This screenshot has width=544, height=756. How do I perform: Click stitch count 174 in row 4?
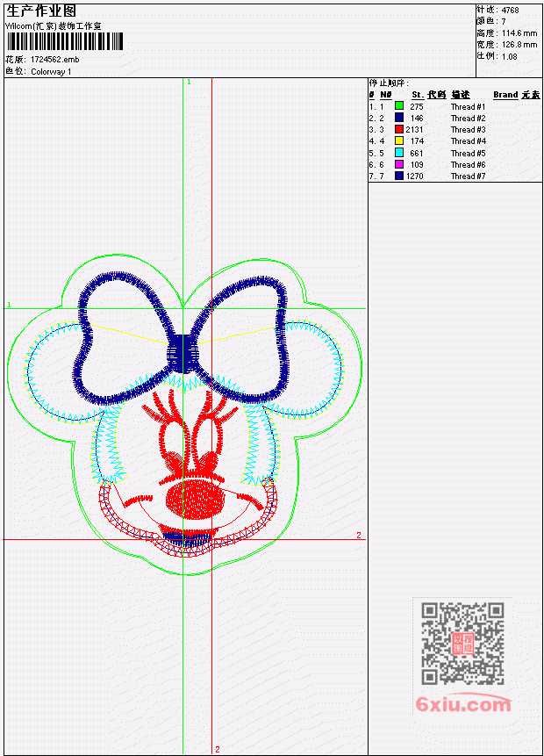416,141
